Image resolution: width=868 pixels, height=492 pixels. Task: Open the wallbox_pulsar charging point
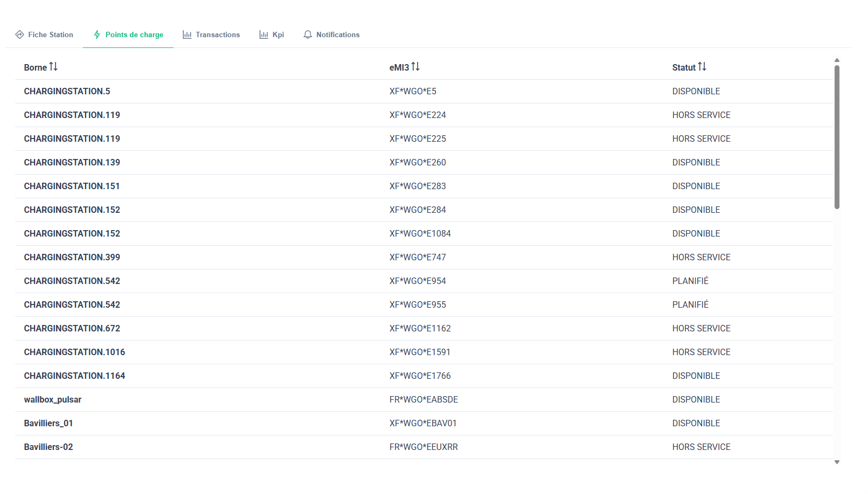(53, 400)
